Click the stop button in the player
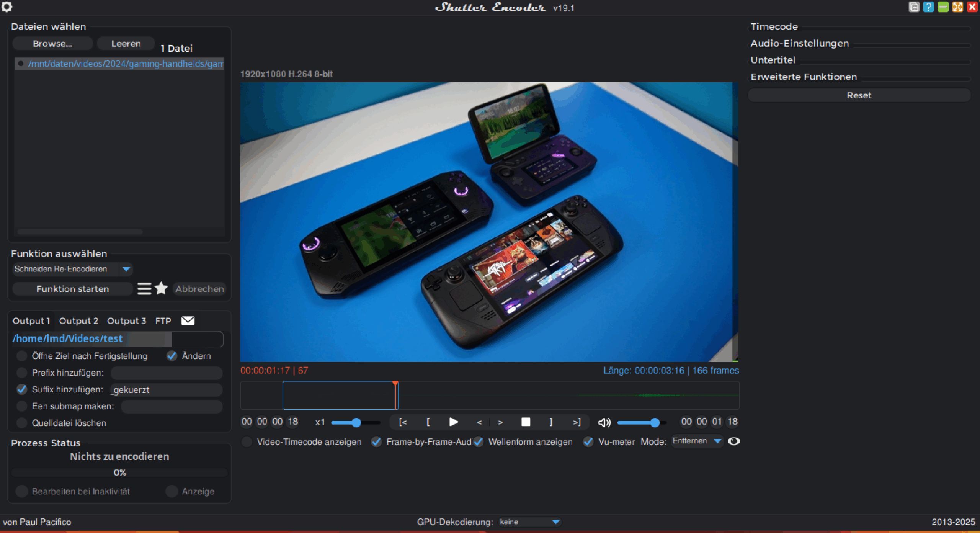The height and width of the screenshot is (533, 980). click(526, 422)
